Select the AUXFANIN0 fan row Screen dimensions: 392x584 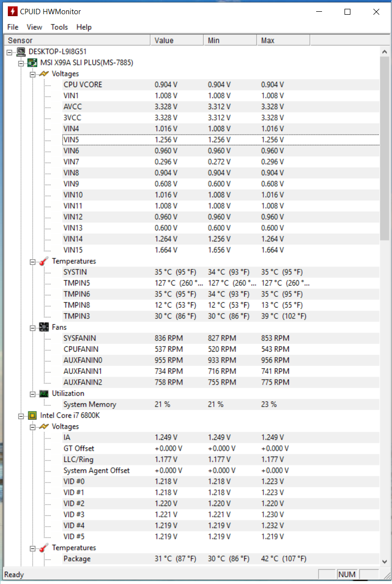221,360
